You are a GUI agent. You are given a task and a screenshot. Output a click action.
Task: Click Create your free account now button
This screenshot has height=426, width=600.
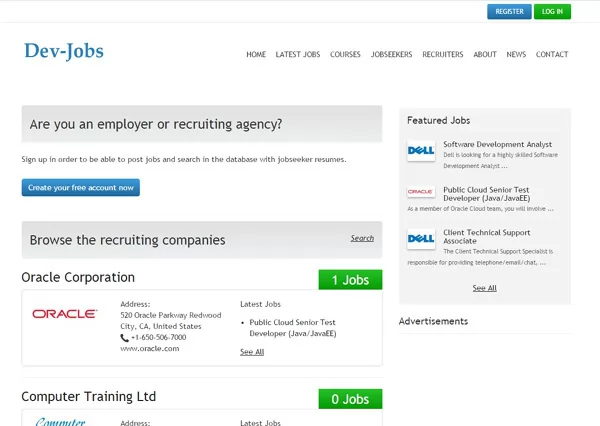coord(81,188)
